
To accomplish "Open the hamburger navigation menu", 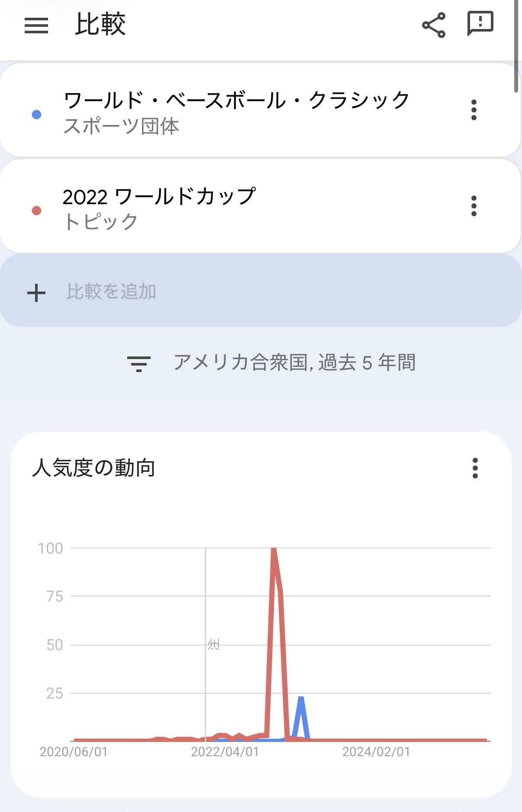I will [x=36, y=26].
